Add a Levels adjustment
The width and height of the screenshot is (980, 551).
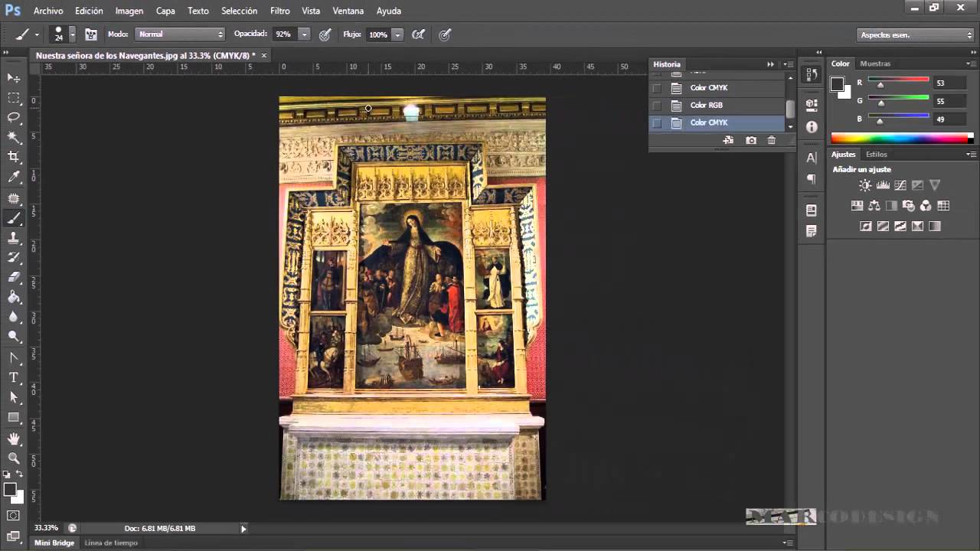click(883, 185)
